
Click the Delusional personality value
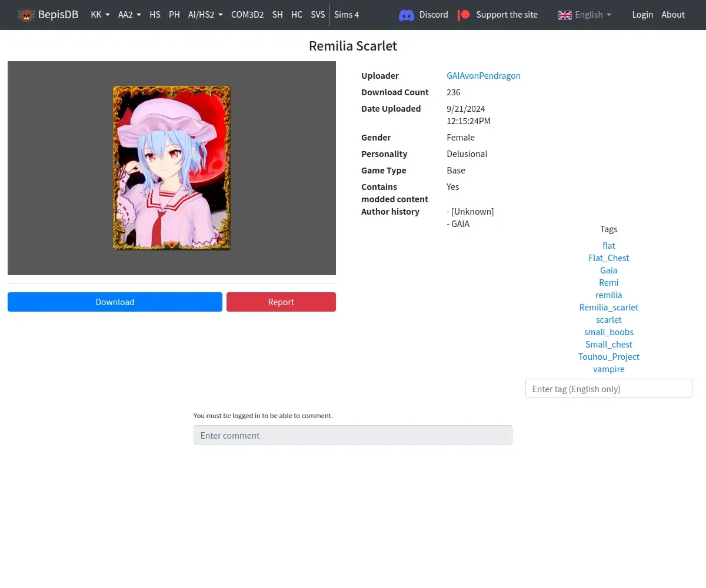(x=467, y=154)
